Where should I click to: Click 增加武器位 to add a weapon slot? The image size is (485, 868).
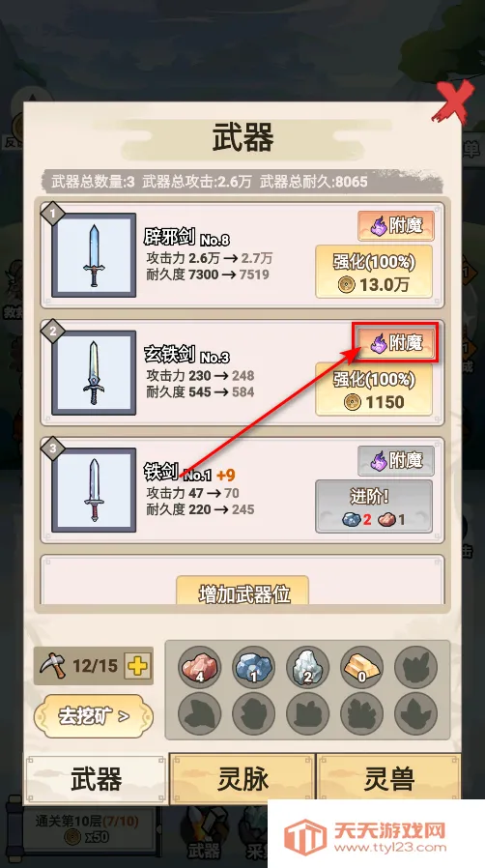point(242,591)
